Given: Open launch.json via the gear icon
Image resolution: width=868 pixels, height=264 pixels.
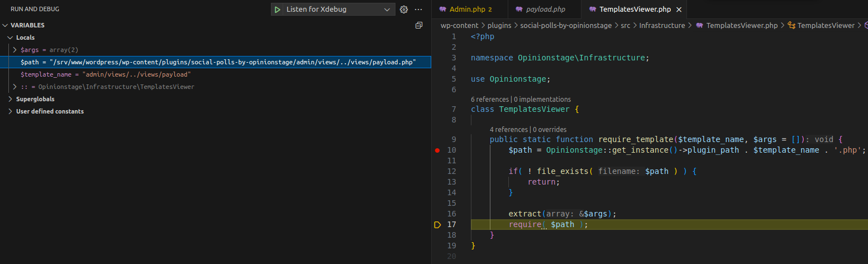Looking at the screenshot, I should [x=404, y=10].
